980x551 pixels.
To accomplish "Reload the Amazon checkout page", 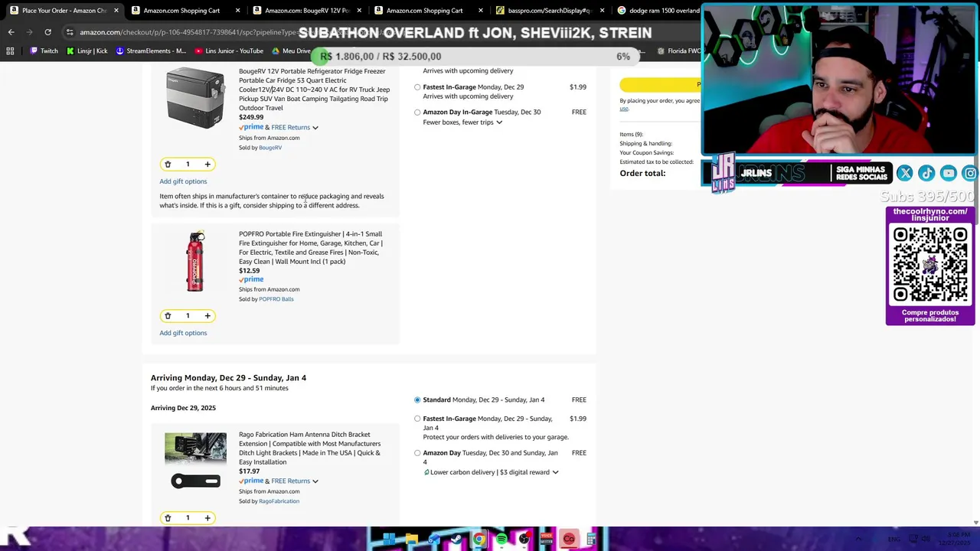I will click(47, 32).
